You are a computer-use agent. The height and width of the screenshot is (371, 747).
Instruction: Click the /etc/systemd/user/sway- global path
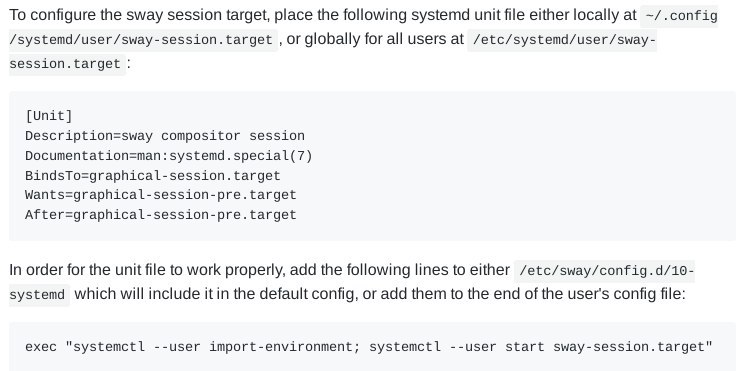click(562, 40)
